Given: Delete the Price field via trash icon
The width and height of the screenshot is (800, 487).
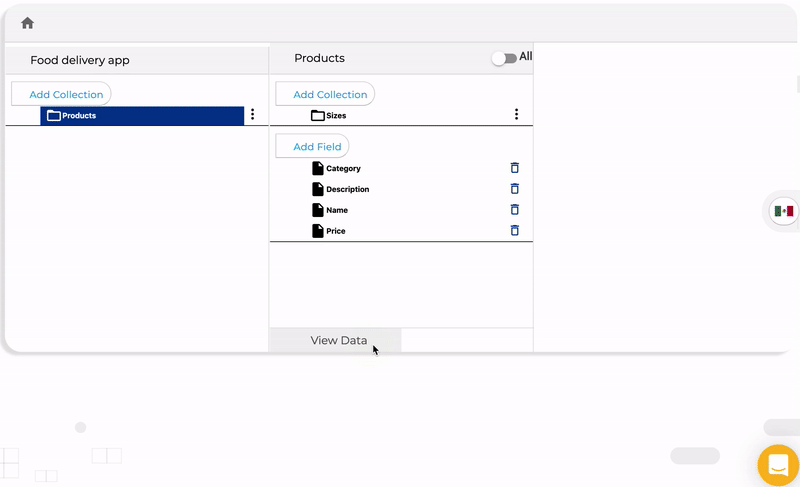Looking at the screenshot, I should coord(514,230).
